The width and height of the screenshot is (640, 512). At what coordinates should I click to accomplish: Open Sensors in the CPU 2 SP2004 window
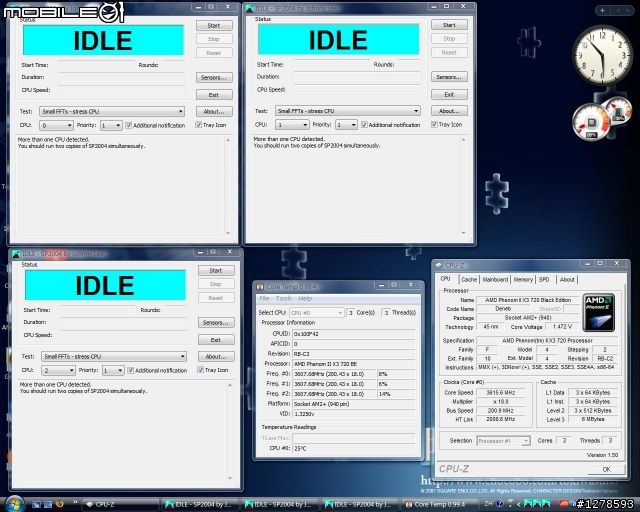(x=216, y=323)
